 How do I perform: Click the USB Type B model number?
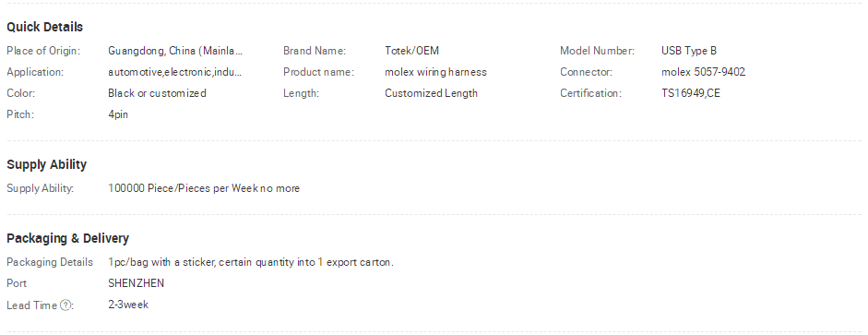point(689,51)
